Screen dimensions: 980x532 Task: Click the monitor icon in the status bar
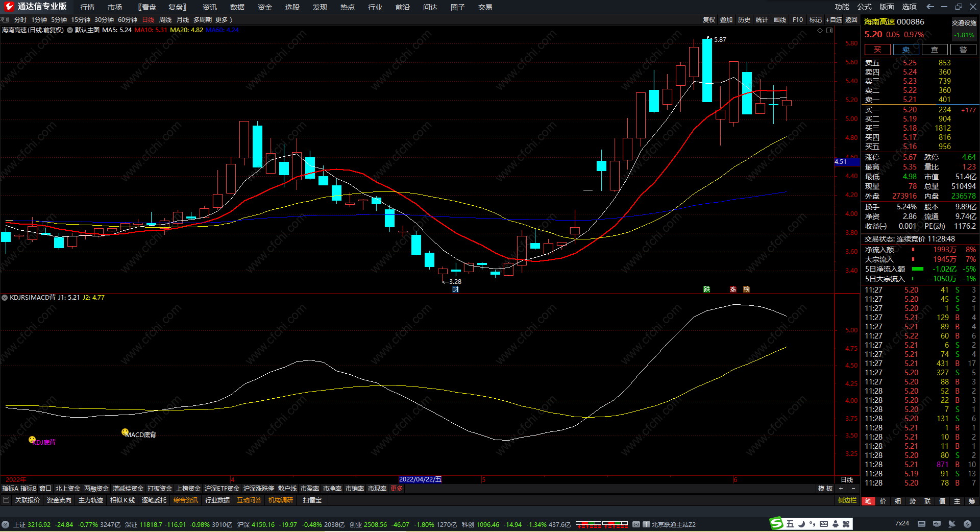937,524
